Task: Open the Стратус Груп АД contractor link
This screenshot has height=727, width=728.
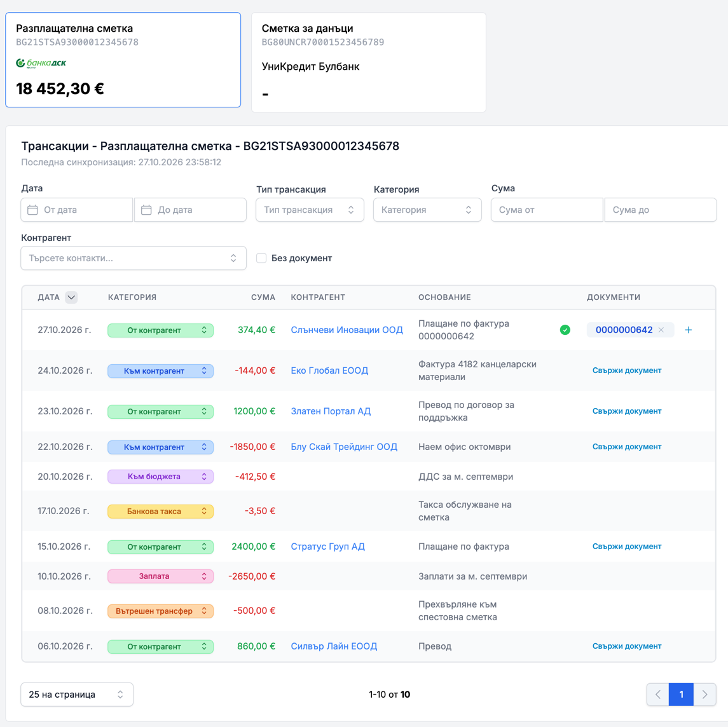Action: (328, 547)
